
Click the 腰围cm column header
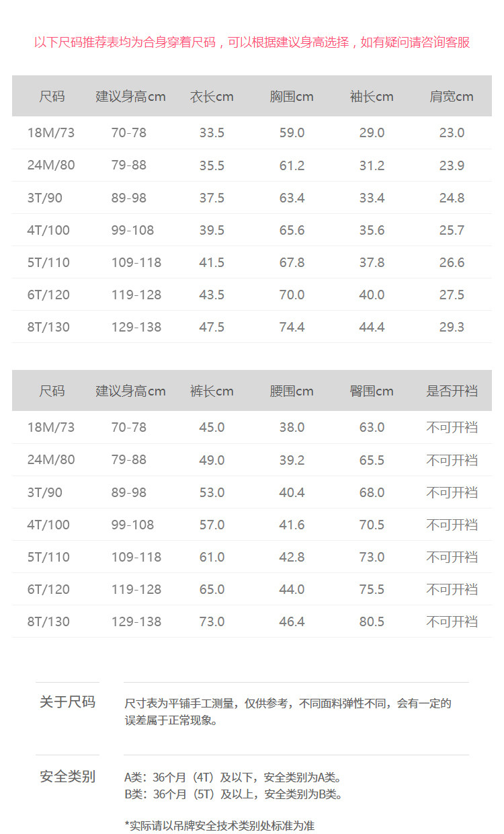point(292,391)
